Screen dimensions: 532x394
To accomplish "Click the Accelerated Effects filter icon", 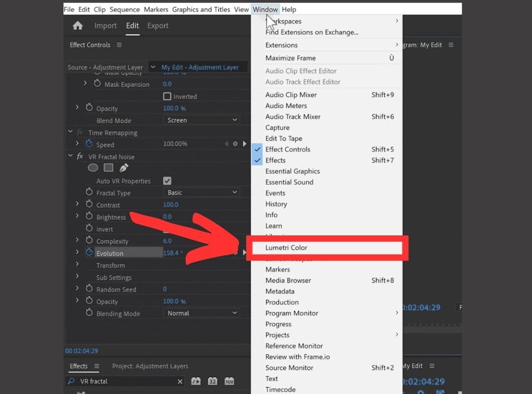I will 196,381.
